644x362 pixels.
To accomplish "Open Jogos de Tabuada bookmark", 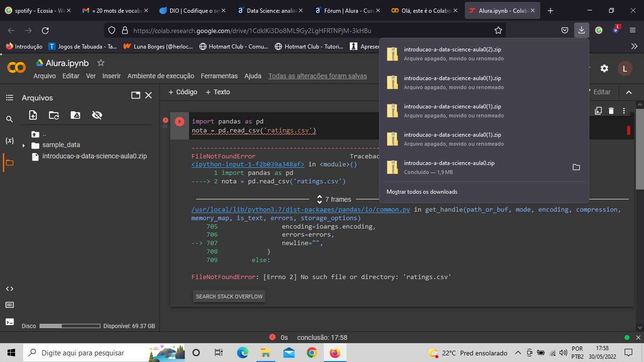I will tap(83, 46).
